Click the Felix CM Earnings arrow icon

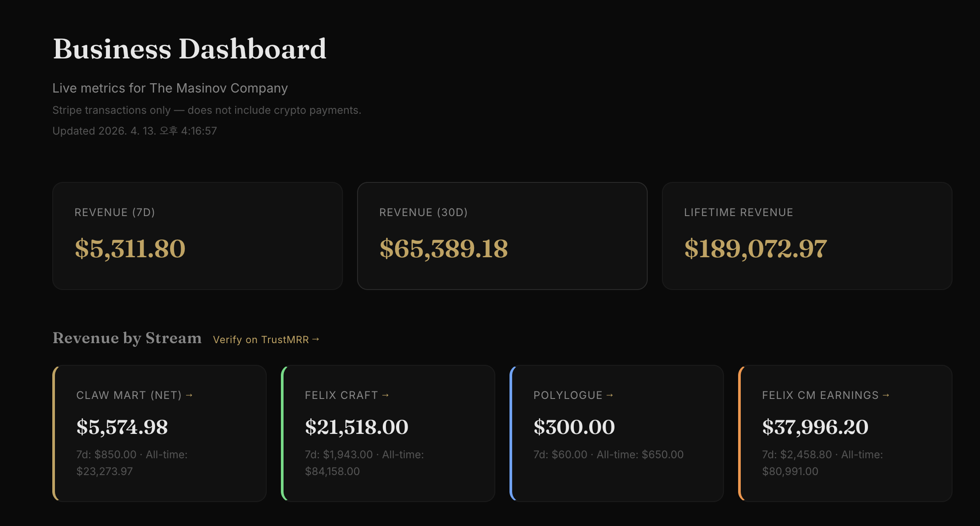(x=886, y=395)
